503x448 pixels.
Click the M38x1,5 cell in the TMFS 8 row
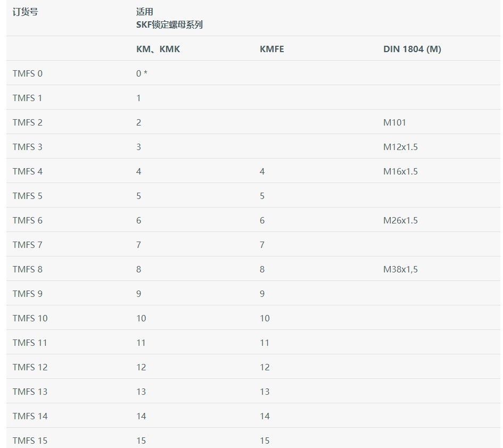(x=400, y=269)
